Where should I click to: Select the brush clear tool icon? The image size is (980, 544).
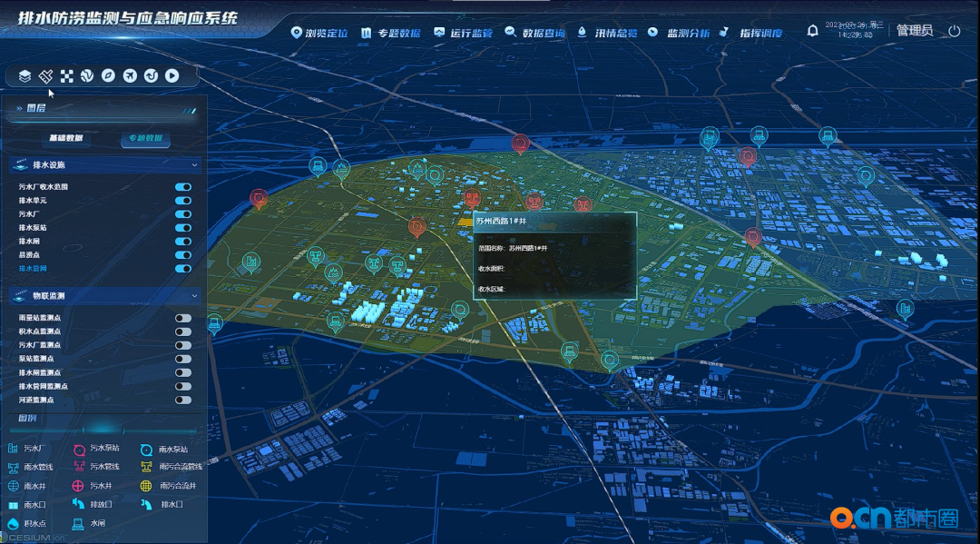[46, 76]
